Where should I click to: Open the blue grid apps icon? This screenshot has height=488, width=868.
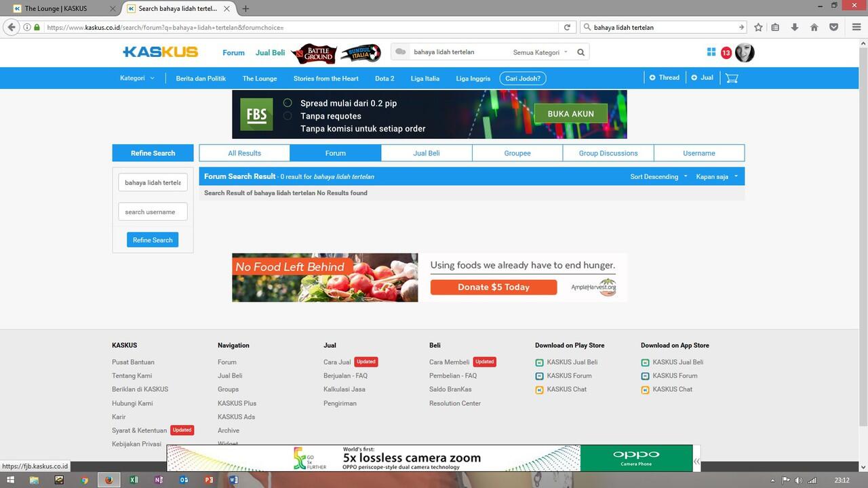coord(711,52)
